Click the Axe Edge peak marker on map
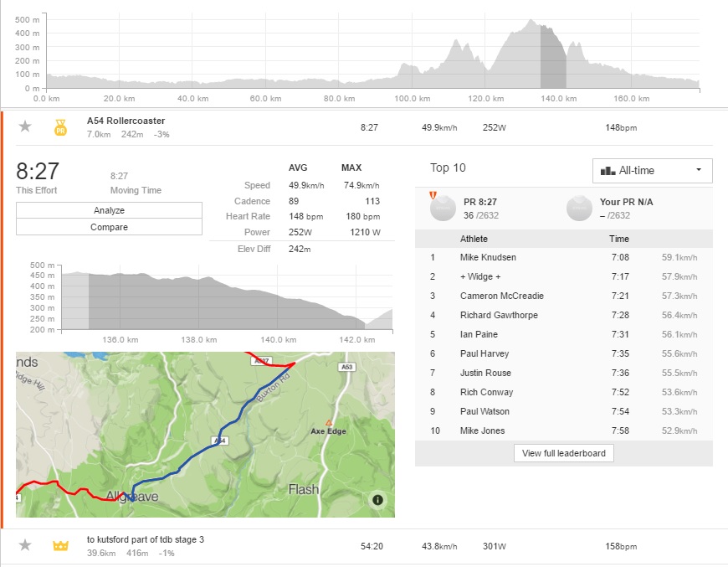 [x=329, y=423]
